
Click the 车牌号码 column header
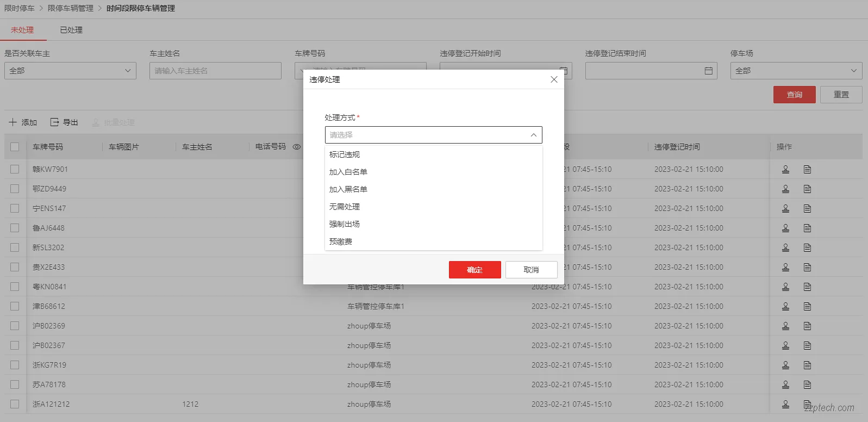click(48, 147)
